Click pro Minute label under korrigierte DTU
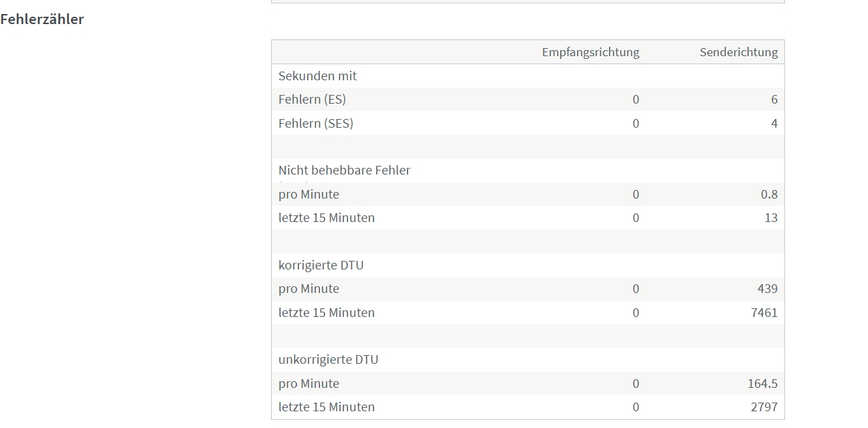This screenshot has height=428, width=868. point(309,289)
